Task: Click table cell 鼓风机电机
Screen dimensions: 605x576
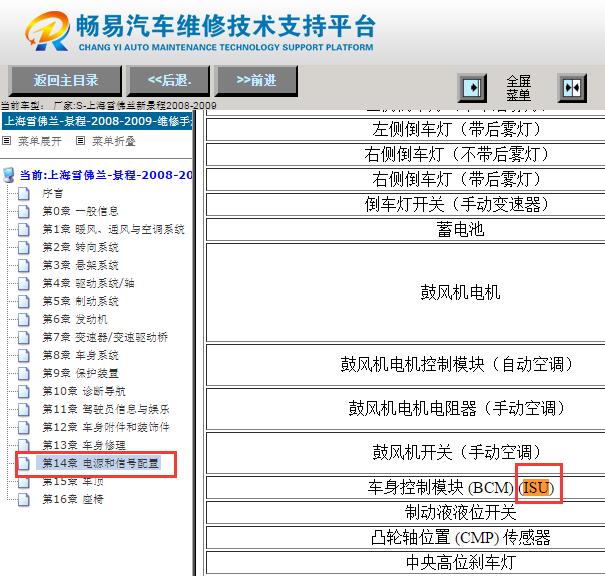Action: click(406, 292)
